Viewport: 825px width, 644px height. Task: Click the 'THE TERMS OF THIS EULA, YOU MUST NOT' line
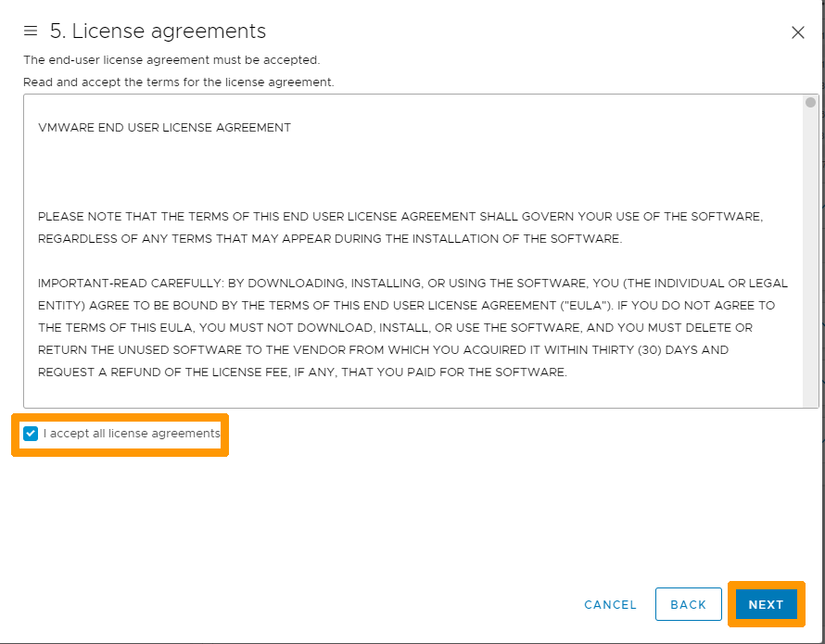click(395, 328)
